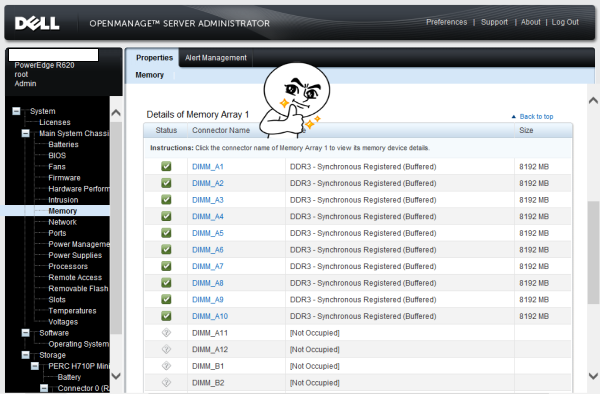
Task: Collapse the Main System Chassis node
Action: point(25,133)
